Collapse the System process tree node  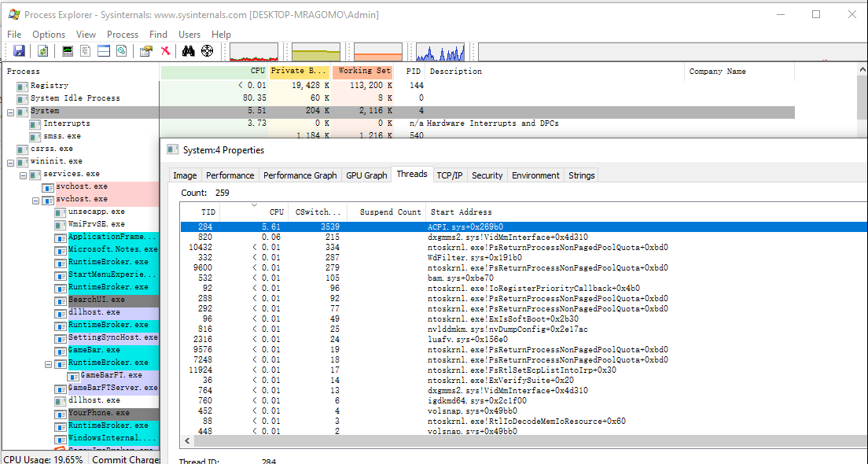coord(10,112)
